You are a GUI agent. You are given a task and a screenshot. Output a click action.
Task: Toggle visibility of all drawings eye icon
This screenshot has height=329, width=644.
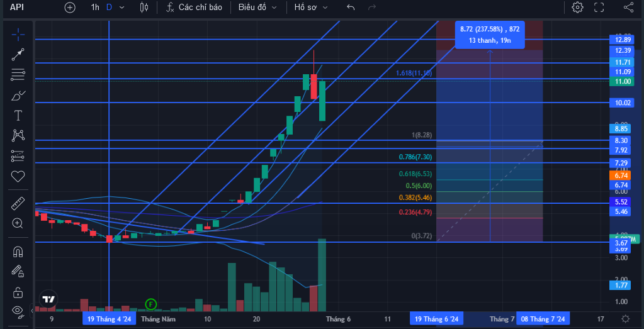point(18,311)
